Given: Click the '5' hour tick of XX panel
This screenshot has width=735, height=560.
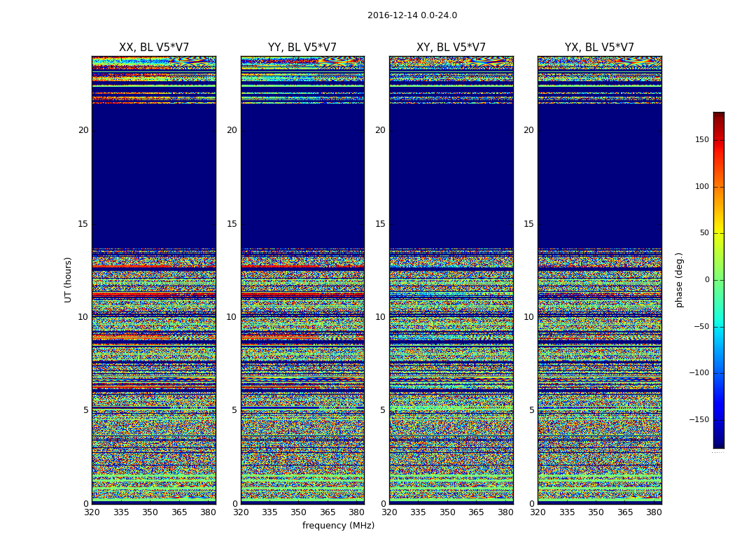Looking at the screenshot, I should point(86,410).
